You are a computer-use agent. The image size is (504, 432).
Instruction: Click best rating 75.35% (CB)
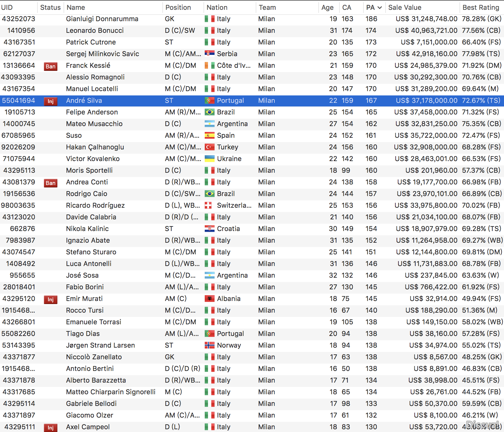pos(482,124)
